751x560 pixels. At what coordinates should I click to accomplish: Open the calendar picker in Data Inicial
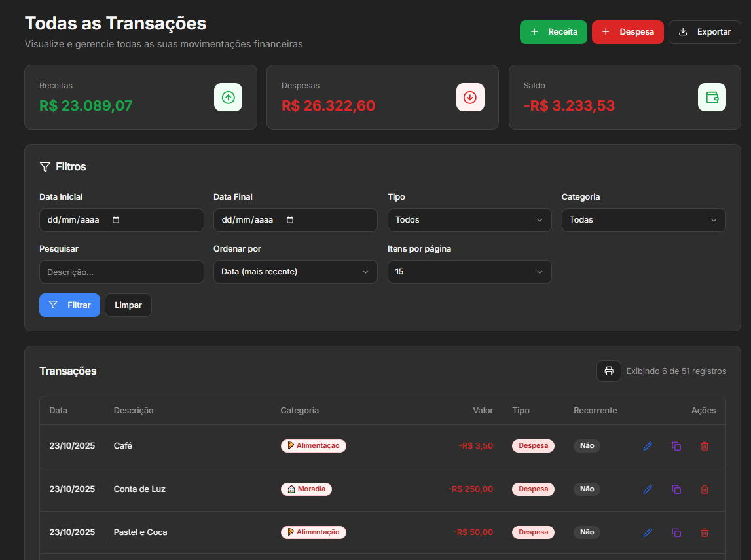tap(116, 220)
